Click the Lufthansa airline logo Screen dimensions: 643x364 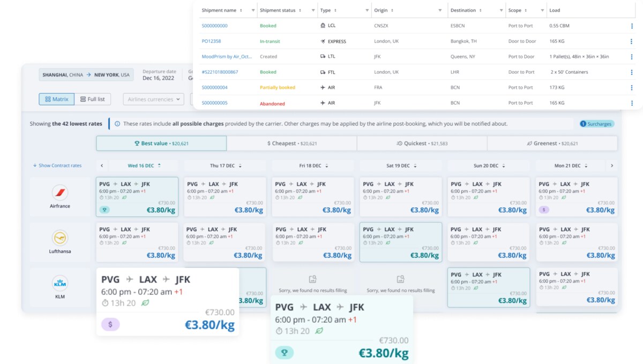(x=59, y=238)
